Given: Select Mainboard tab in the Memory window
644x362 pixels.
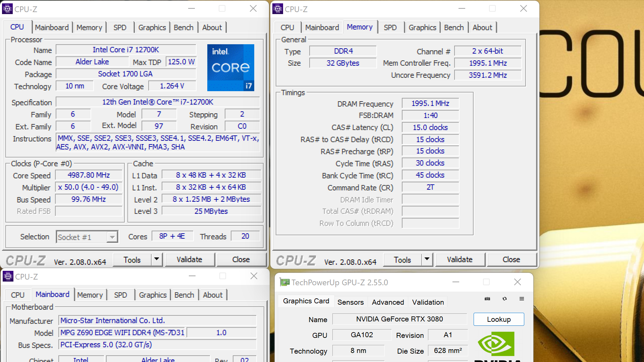Looking at the screenshot, I should 322,27.
